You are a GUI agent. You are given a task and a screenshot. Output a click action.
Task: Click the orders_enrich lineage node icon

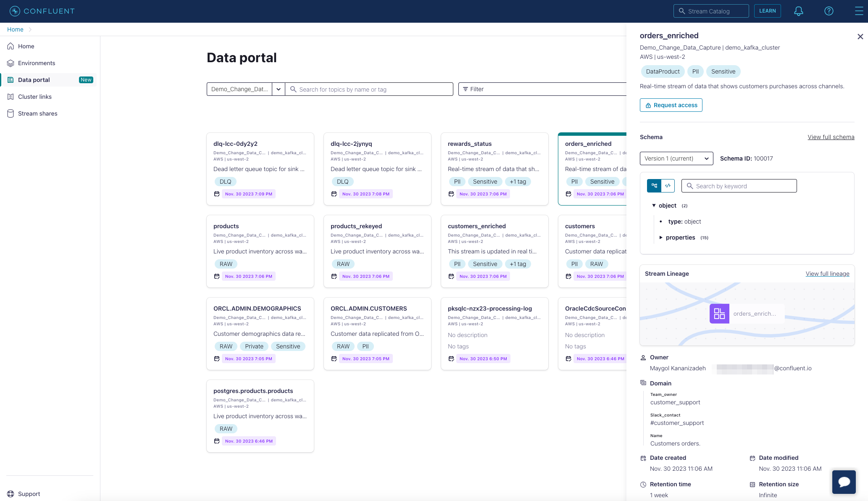click(x=719, y=314)
